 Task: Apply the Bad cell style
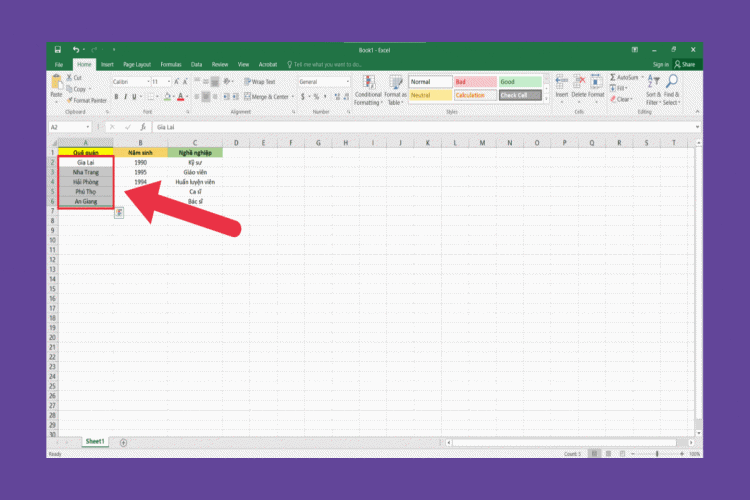pos(475,82)
